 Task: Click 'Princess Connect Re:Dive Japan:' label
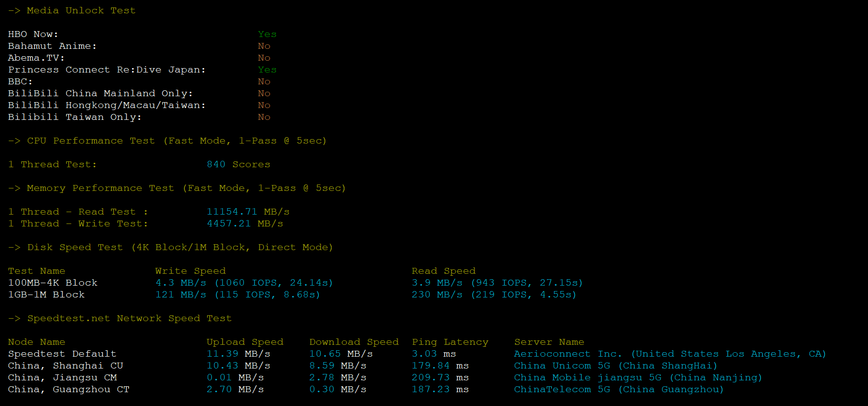[x=107, y=70]
